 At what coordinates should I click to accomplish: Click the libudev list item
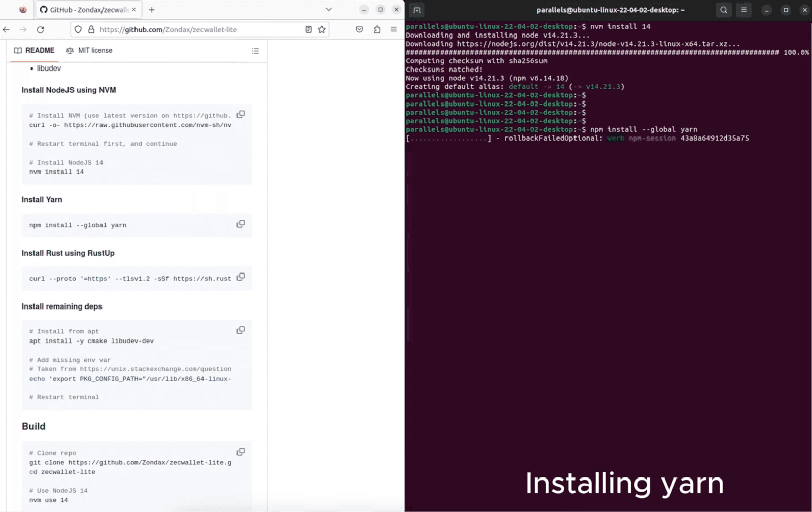(49, 68)
